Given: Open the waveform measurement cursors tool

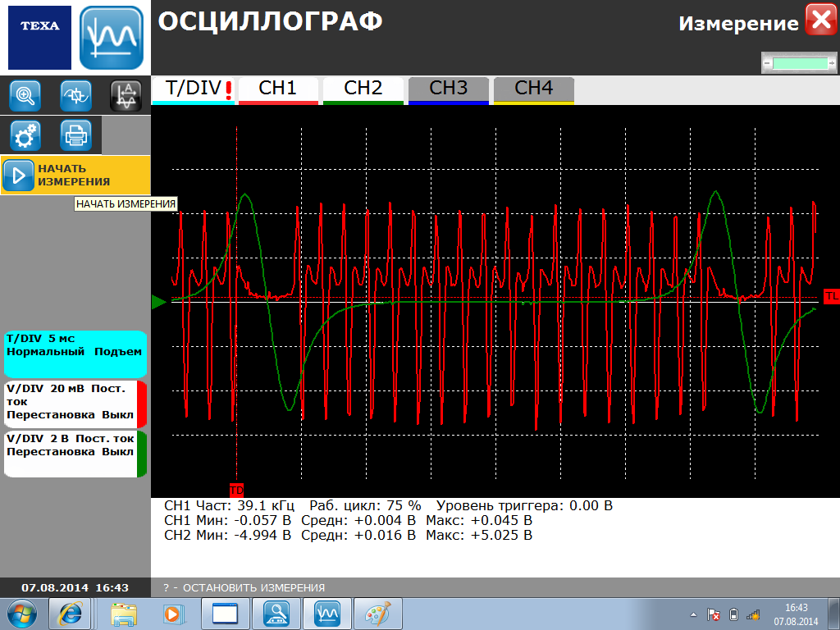Looking at the screenshot, I should pos(126,96).
